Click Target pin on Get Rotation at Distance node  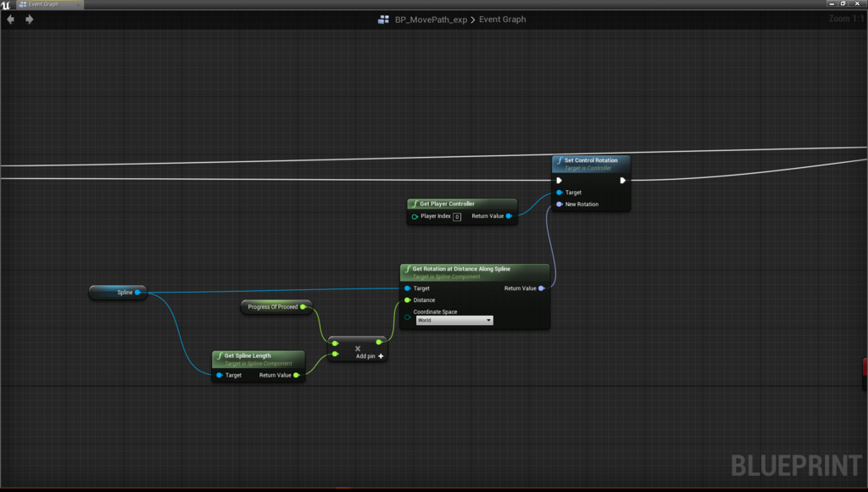408,288
